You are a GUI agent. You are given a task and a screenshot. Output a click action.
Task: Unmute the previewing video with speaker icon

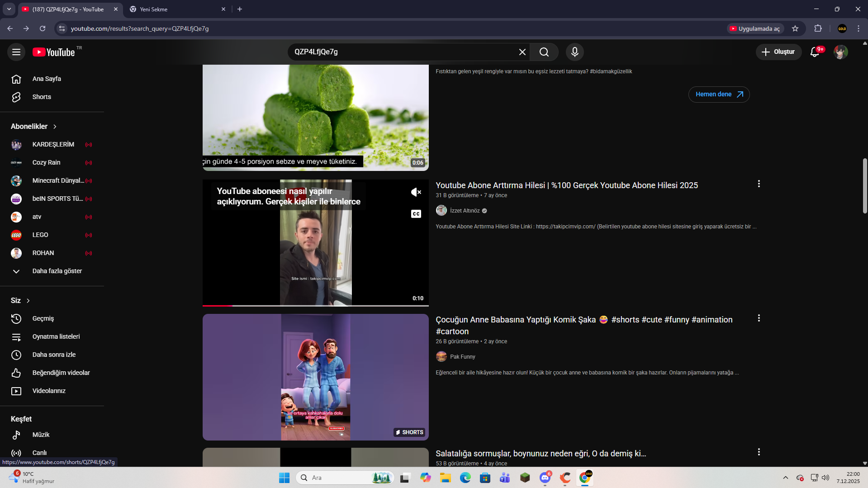416,192
